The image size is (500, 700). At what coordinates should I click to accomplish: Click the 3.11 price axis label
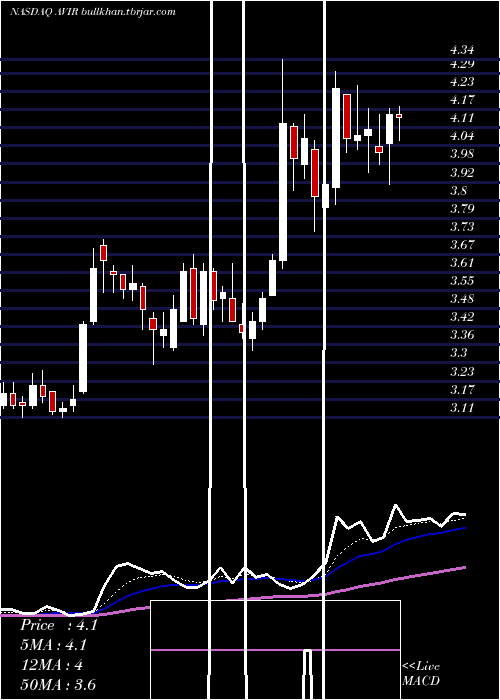pos(462,408)
